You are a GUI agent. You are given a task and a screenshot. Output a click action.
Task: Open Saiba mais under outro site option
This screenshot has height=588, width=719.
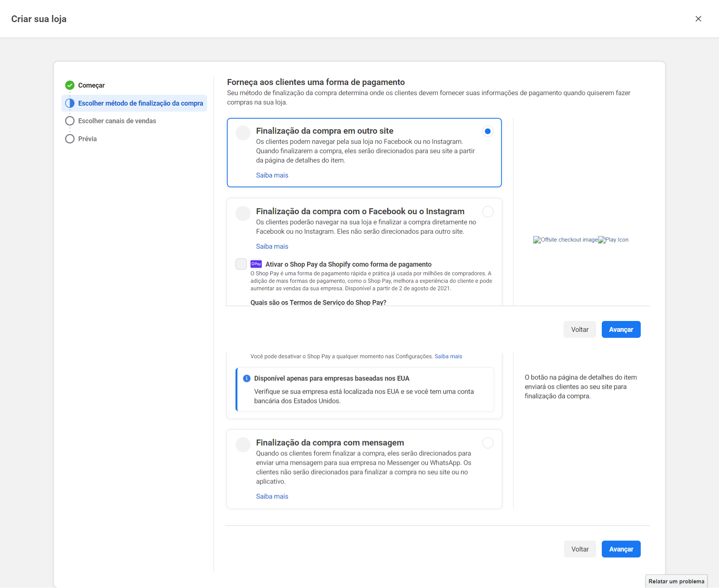pyautogui.click(x=272, y=175)
